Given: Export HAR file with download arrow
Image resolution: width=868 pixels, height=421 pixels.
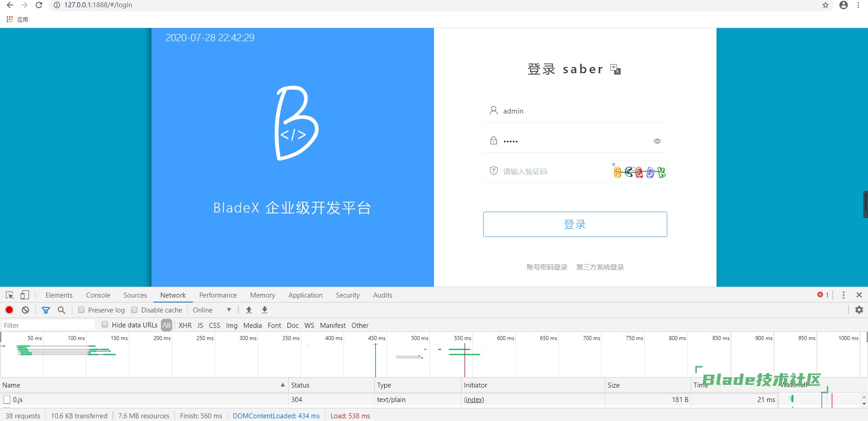Looking at the screenshot, I should 265,310.
